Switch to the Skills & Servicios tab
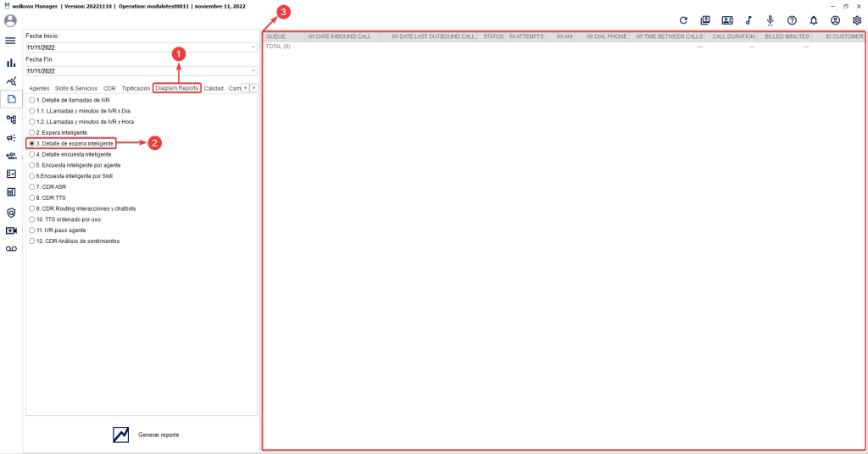The image size is (868, 454). tap(75, 88)
